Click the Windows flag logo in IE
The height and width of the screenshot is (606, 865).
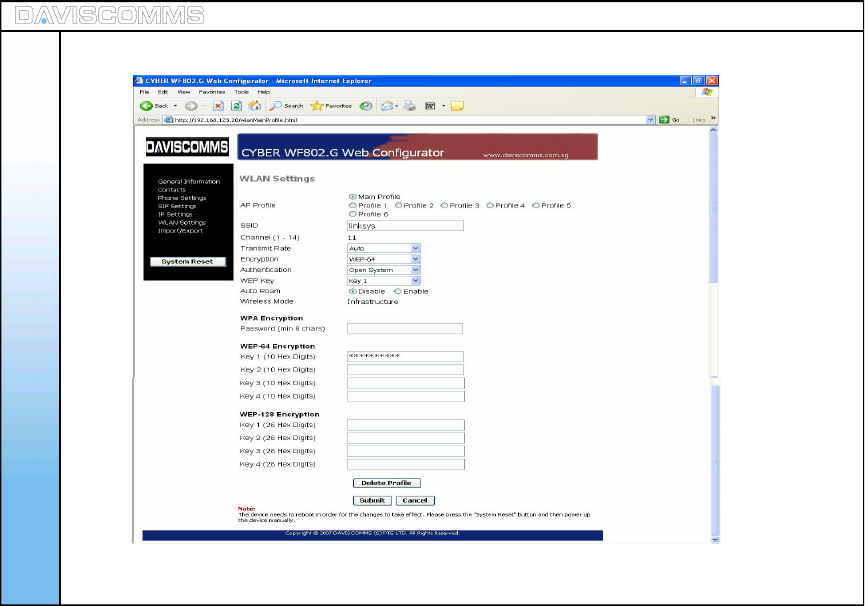(707, 92)
